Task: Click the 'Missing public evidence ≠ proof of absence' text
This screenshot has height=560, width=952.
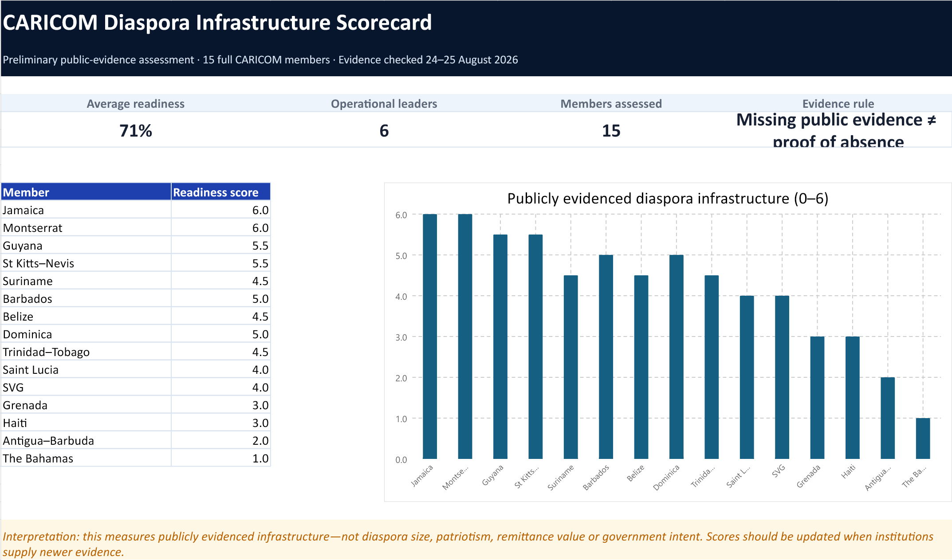Action: point(837,130)
